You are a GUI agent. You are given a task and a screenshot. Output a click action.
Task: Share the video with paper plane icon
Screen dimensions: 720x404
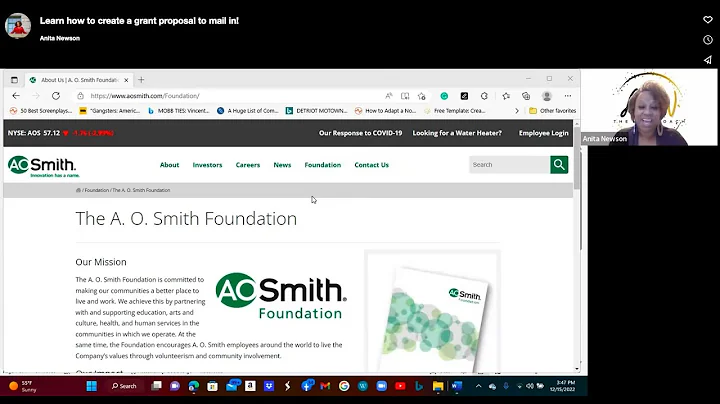[x=708, y=60]
